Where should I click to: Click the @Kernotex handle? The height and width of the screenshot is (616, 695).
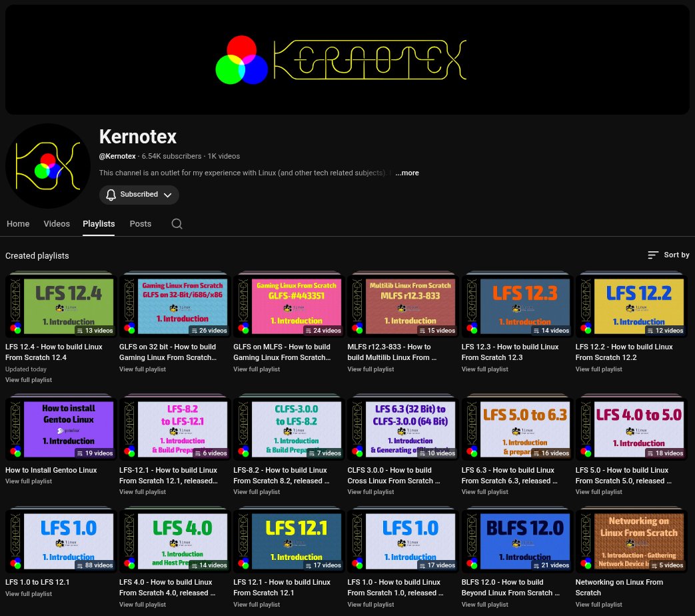(x=117, y=156)
